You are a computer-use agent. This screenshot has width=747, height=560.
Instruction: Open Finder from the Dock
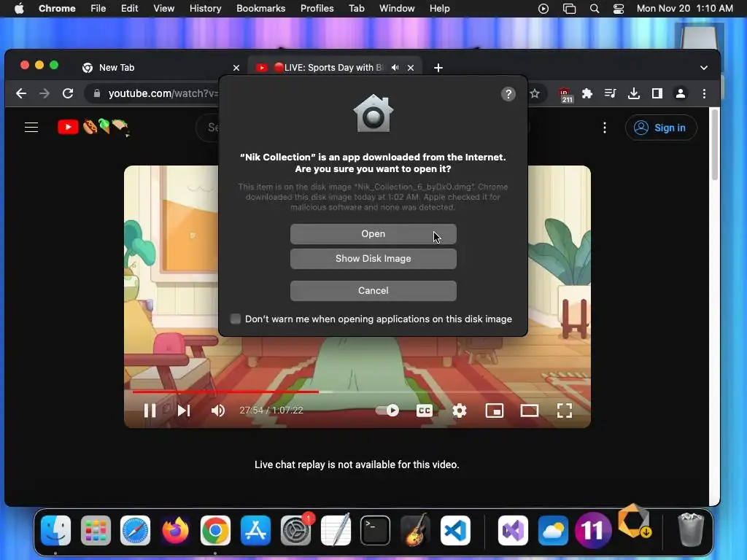55,530
